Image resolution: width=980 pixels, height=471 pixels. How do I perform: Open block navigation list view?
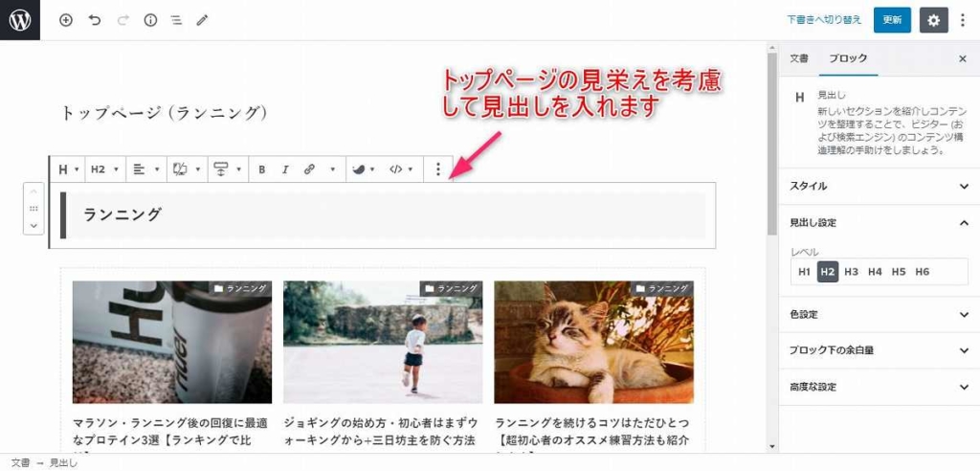coord(176,20)
